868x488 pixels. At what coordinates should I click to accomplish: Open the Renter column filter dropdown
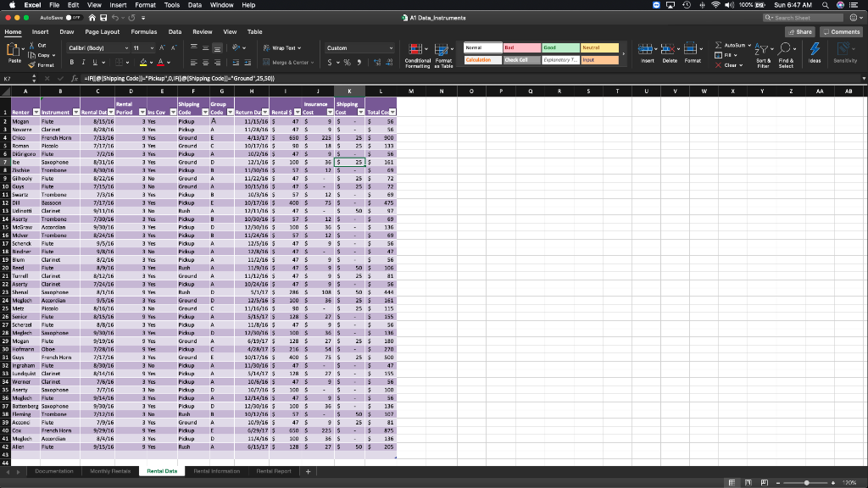(36, 113)
